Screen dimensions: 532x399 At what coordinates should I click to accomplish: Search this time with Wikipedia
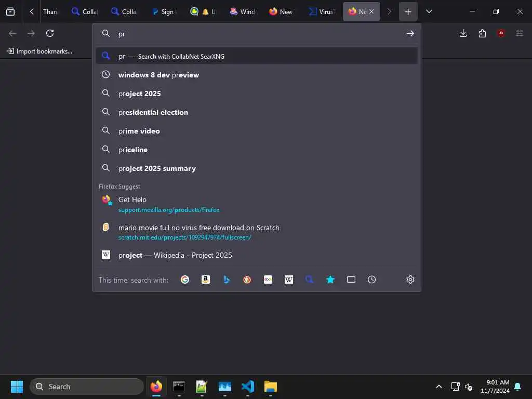tap(289, 280)
